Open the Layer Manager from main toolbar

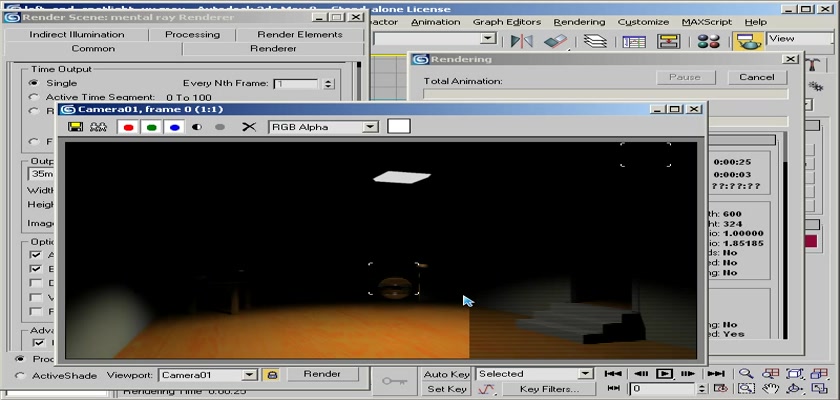tap(595, 41)
